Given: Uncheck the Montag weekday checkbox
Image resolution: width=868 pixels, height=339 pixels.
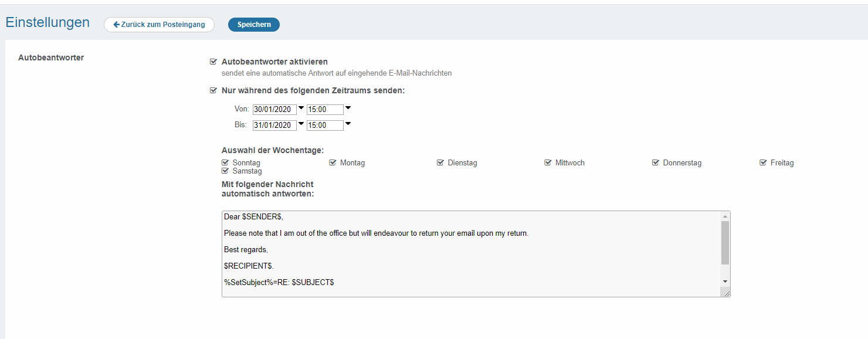Looking at the screenshot, I should [x=333, y=162].
